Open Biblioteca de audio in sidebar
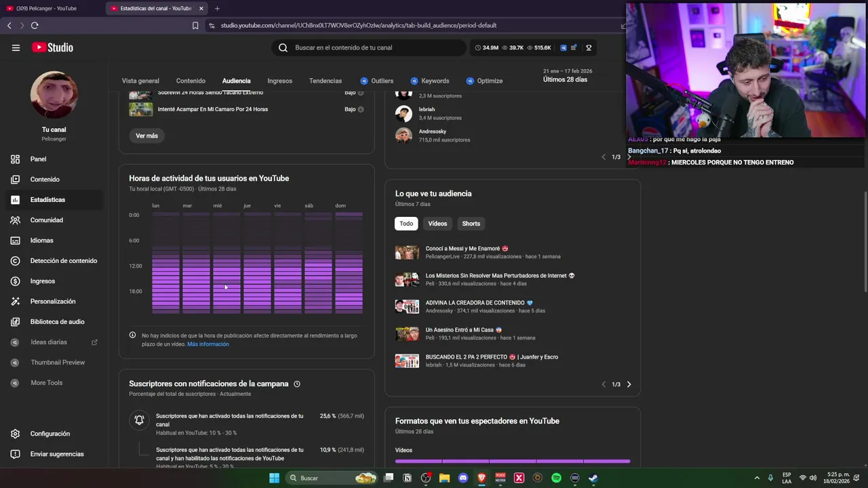This screenshot has width=868, height=488. (58, 322)
